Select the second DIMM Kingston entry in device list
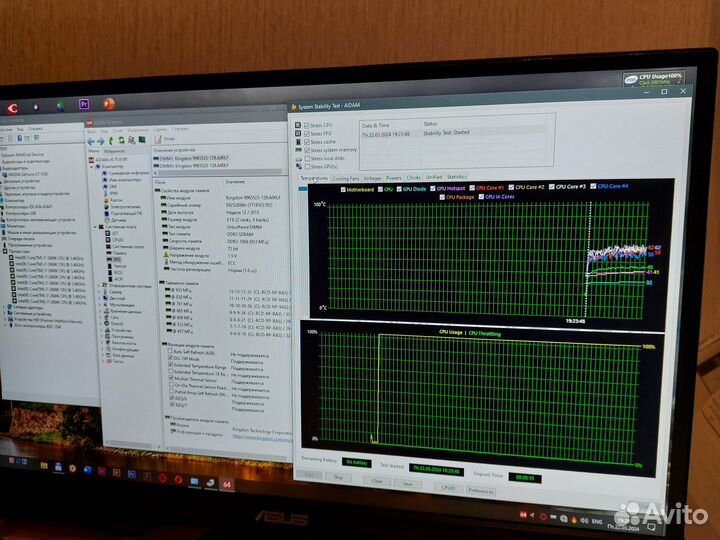The width and height of the screenshot is (720, 540). 192,165
